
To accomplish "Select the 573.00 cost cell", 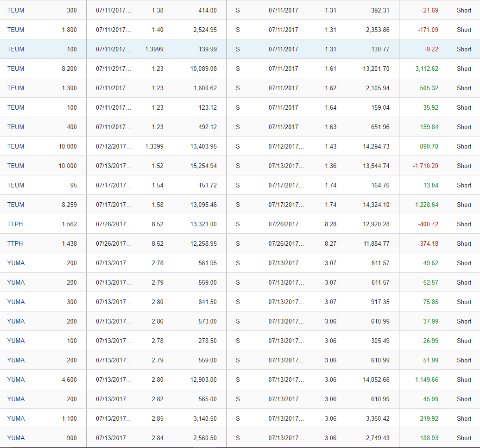I will pyautogui.click(x=208, y=321).
